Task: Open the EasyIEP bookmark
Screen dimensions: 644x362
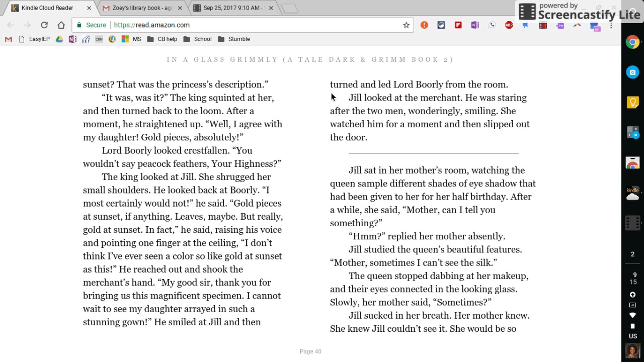Action: pos(34,39)
